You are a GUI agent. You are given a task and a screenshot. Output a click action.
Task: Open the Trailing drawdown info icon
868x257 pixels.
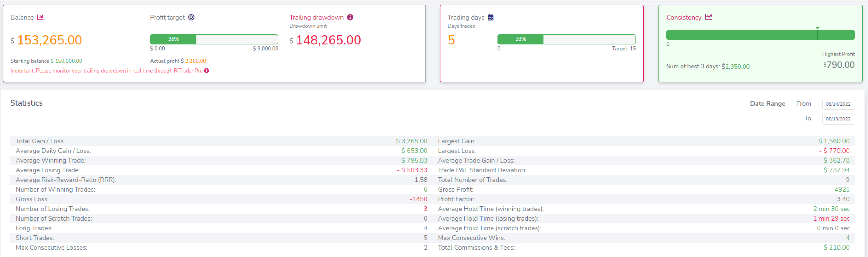[x=350, y=17]
